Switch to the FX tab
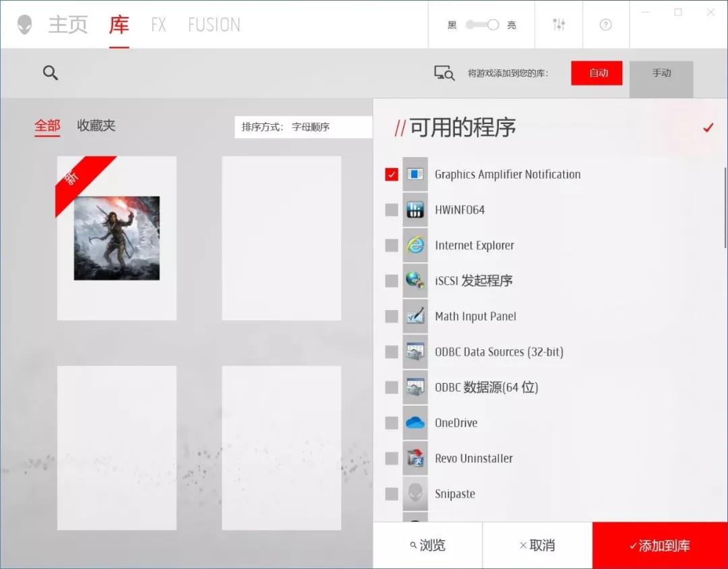Viewport: 728px width, 569px height. coord(159,25)
